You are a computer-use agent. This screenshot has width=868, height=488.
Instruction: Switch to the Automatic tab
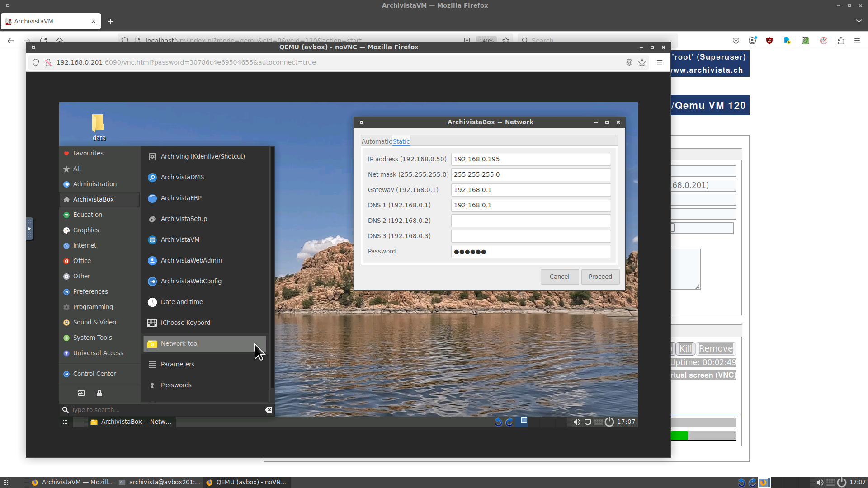[376, 141]
